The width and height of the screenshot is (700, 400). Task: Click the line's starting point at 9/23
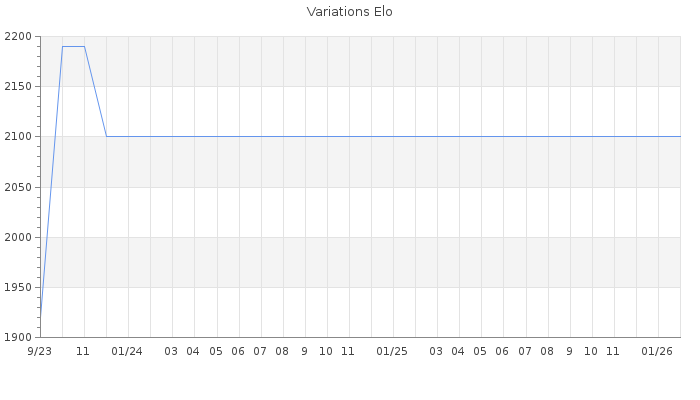(40, 317)
